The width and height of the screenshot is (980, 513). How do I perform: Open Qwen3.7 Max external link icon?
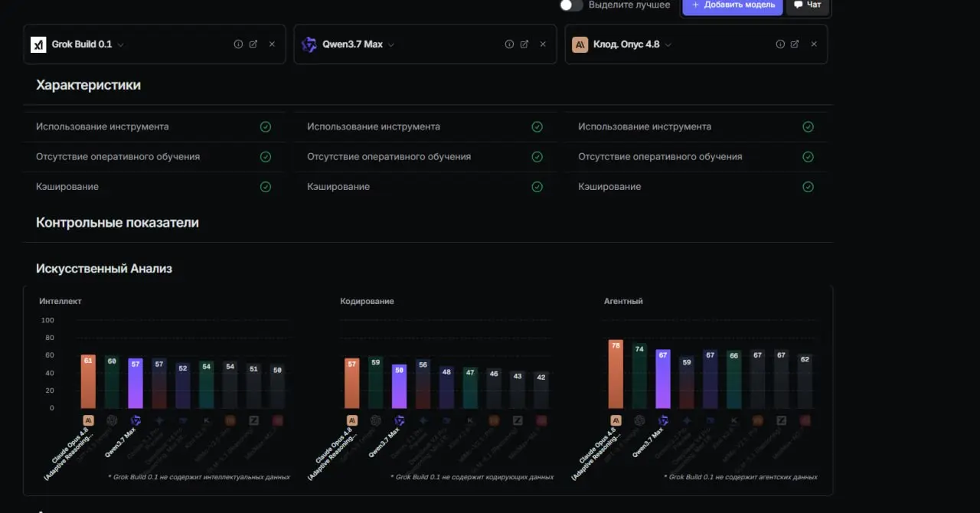click(x=524, y=44)
